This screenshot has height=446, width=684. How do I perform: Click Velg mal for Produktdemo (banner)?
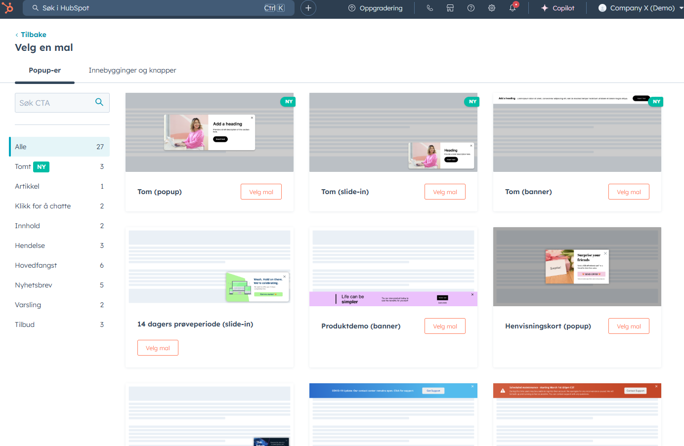pyautogui.click(x=445, y=326)
